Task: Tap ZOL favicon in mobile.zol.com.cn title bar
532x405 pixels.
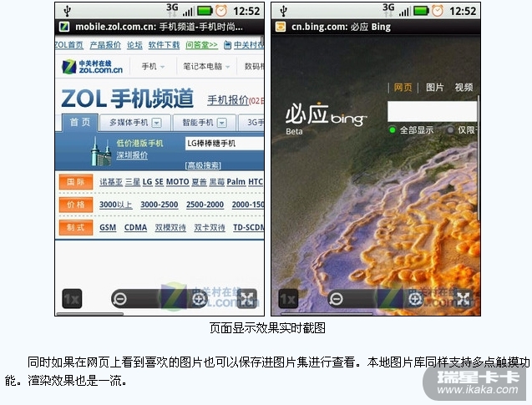Action: pos(64,27)
